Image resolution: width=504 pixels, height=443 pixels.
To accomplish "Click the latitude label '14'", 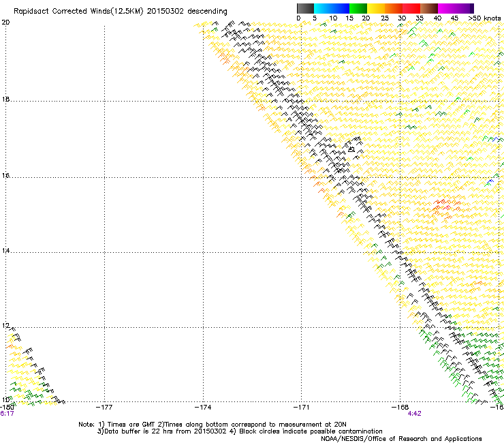I will (5, 251).
